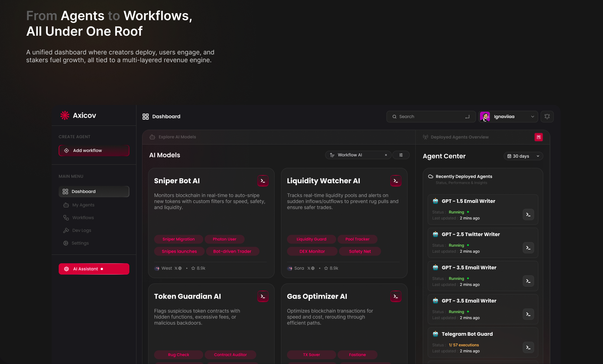Open the 30 days date range dropdown
603x364 pixels.
(x=523, y=156)
